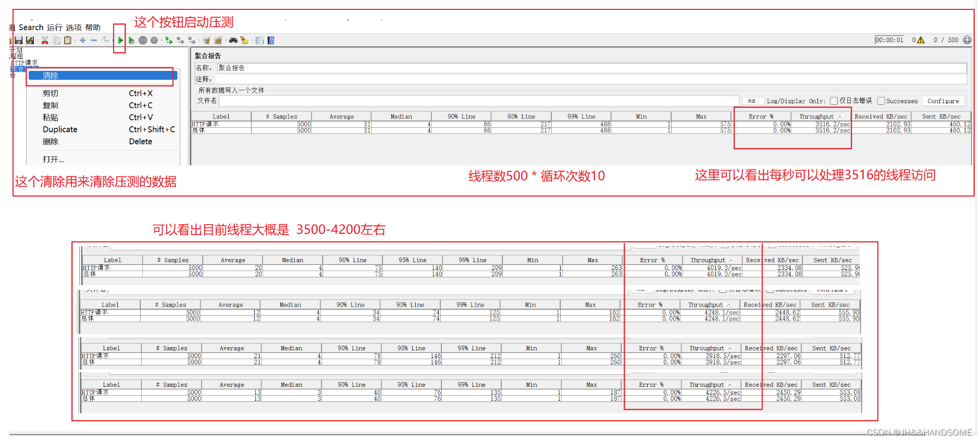Click the Reset Search yellow broom icon
Image resolution: width=980 pixels, height=441 pixels.
click(244, 40)
